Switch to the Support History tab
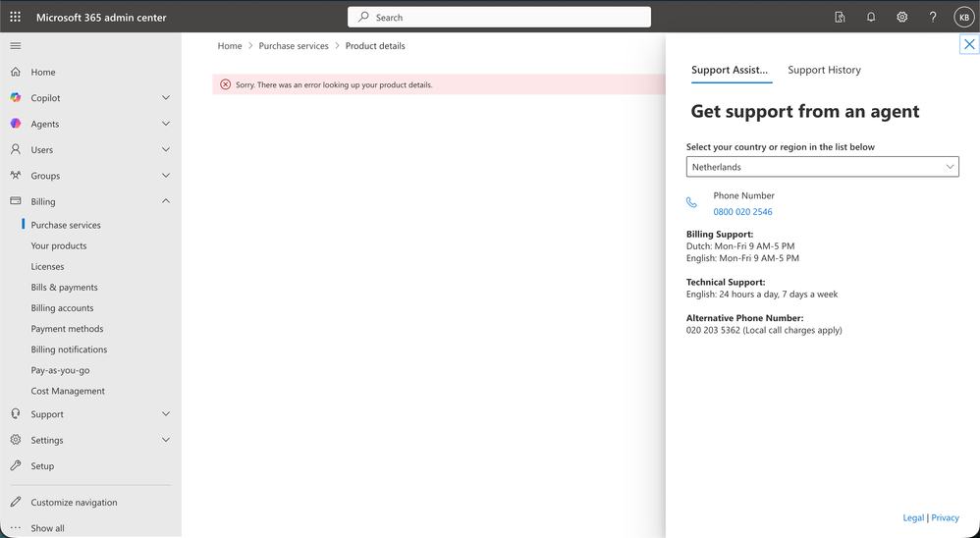The image size is (980, 538). tap(825, 70)
